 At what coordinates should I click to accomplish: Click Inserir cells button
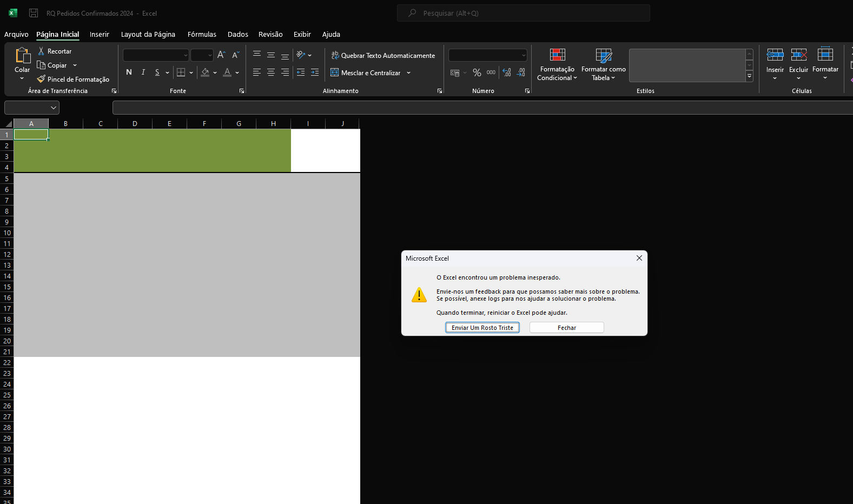[775, 64]
